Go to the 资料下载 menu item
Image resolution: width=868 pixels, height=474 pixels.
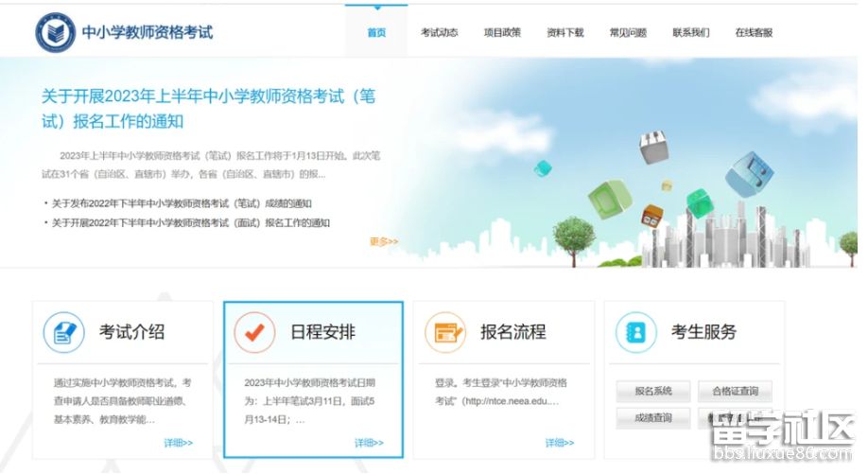coord(564,32)
